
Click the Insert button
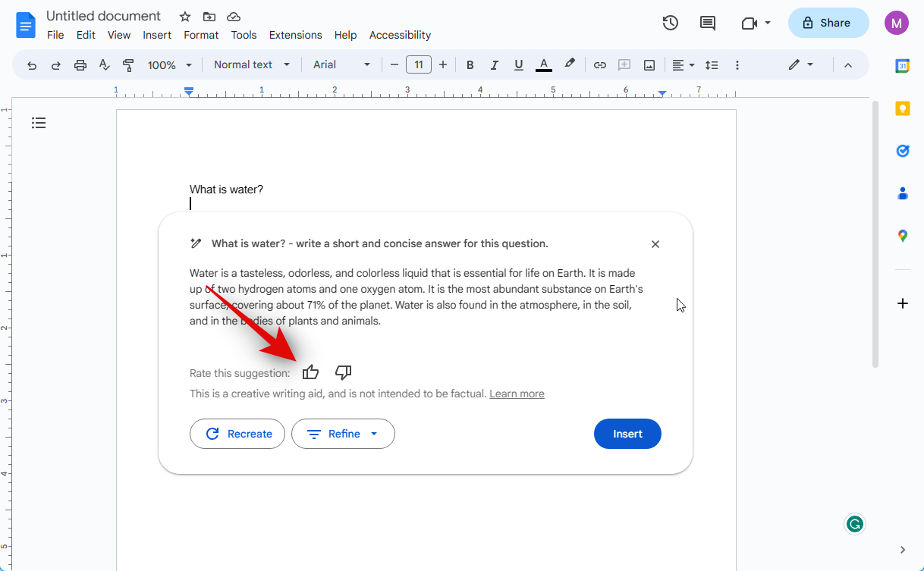point(627,434)
